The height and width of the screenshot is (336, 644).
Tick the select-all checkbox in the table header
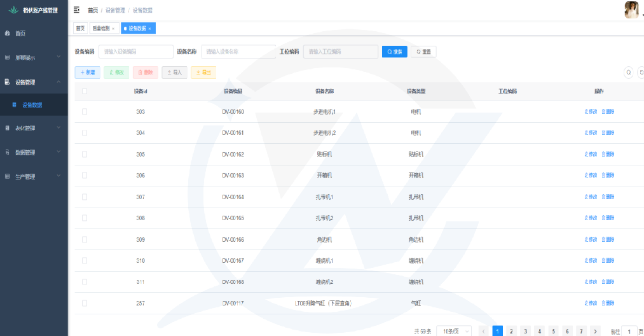point(85,91)
